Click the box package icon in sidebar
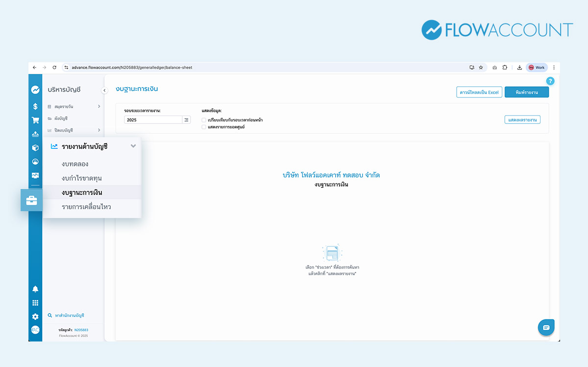The image size is (588, 367). tap(35, 147)
